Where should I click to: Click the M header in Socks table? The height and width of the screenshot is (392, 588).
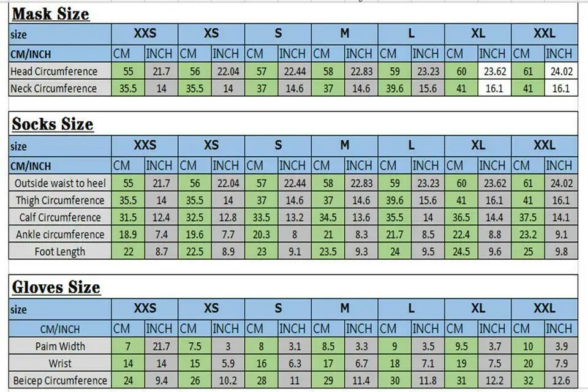(345, 146)
